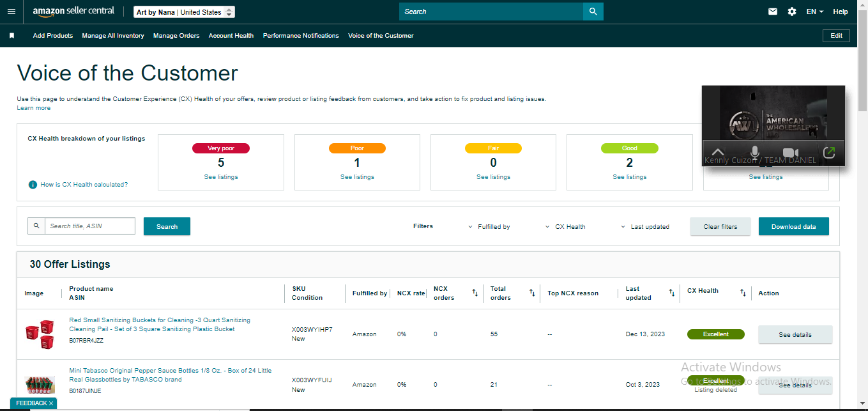Click the Good green badge
The height and width of the screenshot is (411, 868).
(629, 148)
